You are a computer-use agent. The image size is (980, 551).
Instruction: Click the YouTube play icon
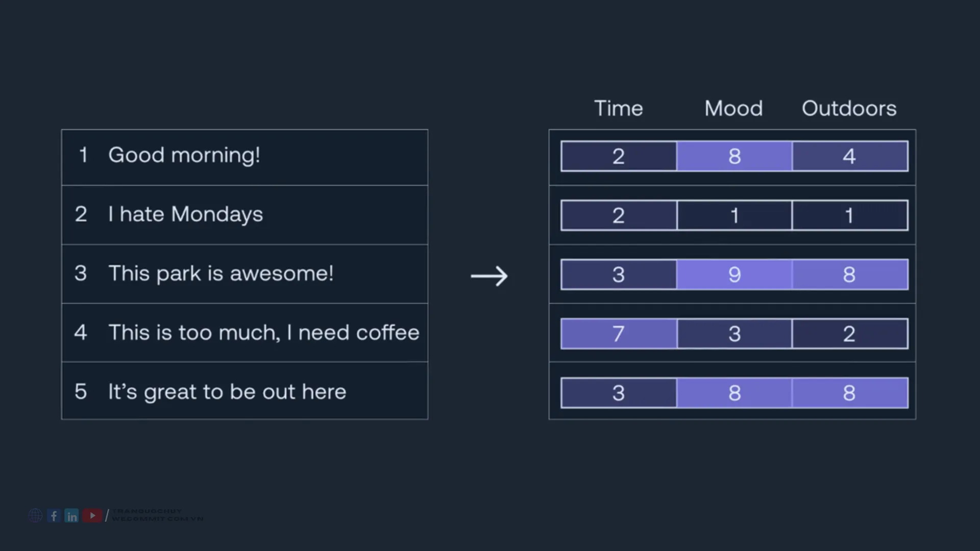tap(92, 516)
